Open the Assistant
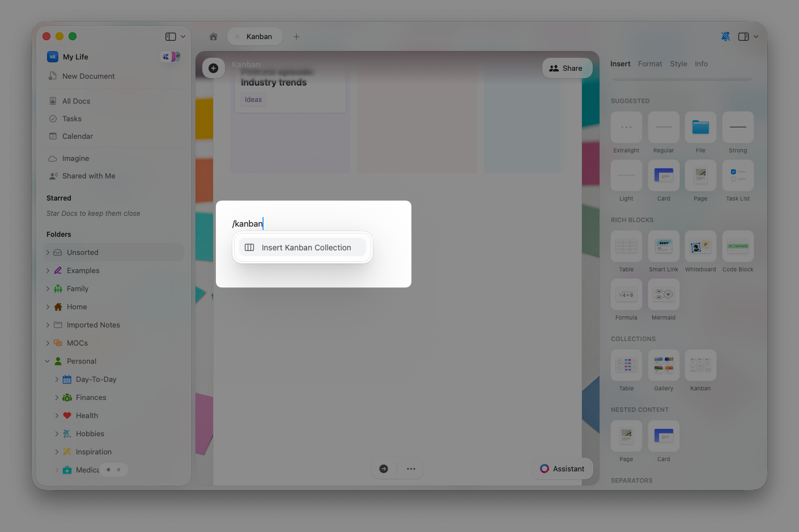 pos(562,469)
